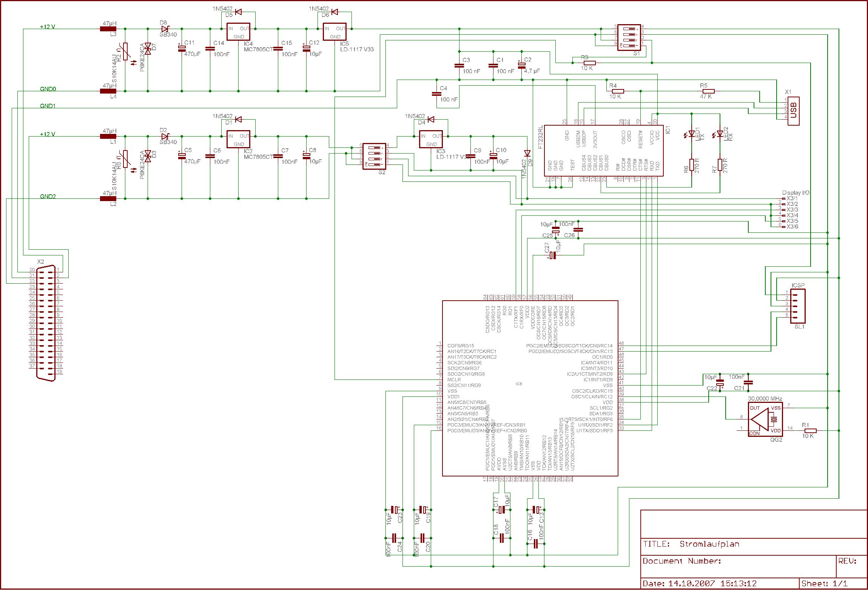
Task: Click the USB connector X1 symbol
Action: point(793,111)
